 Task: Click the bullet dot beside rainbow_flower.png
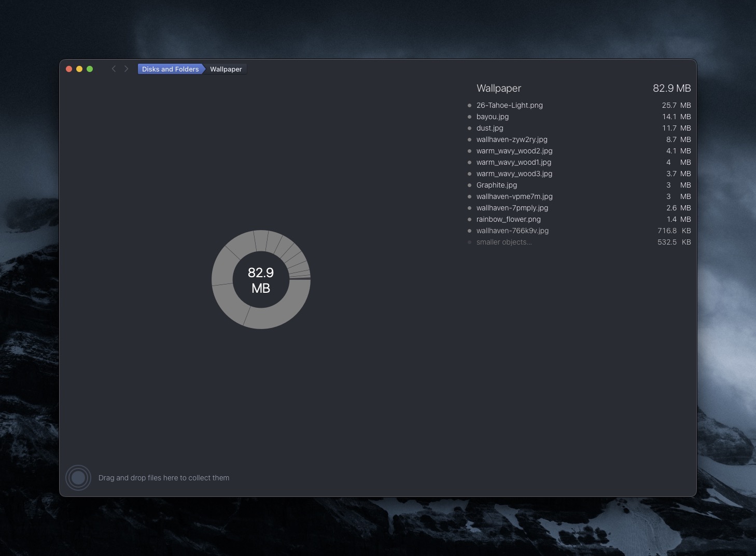[469, 219]
